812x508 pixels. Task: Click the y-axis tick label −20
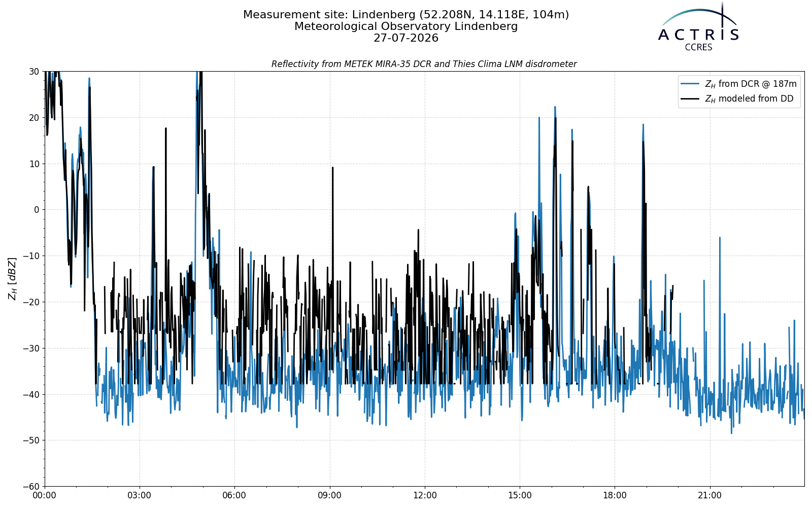coord(30,302)
